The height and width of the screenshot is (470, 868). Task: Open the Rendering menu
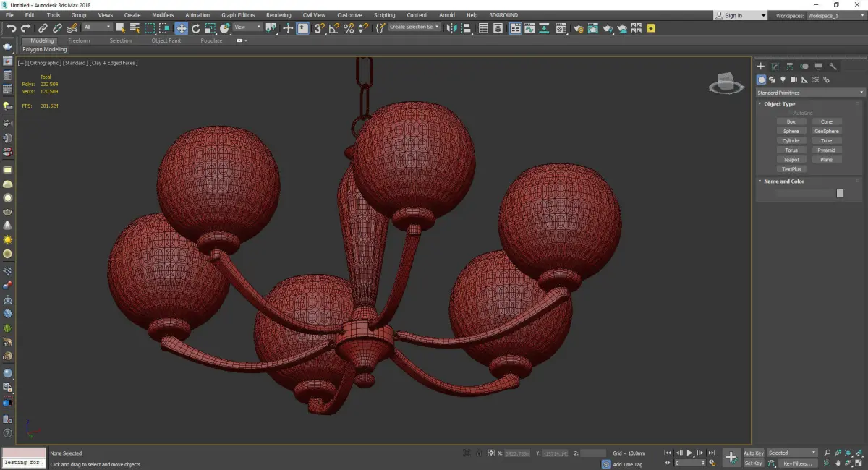278,15
